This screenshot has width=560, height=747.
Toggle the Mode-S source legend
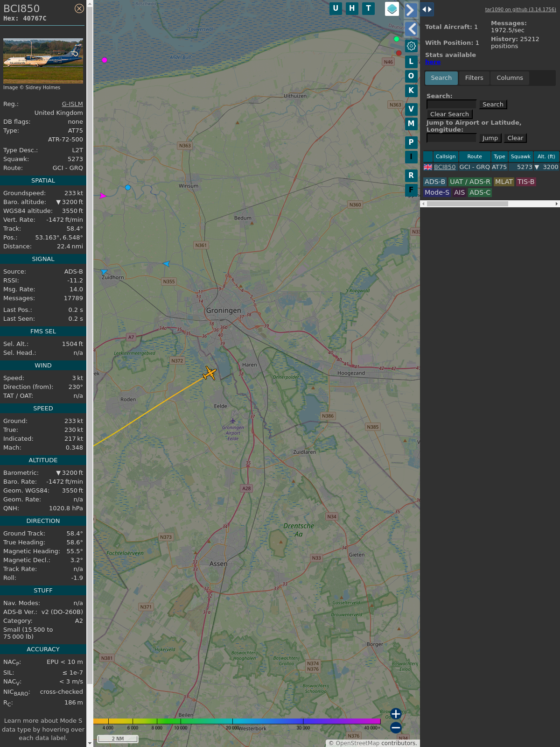pos(437,192)
